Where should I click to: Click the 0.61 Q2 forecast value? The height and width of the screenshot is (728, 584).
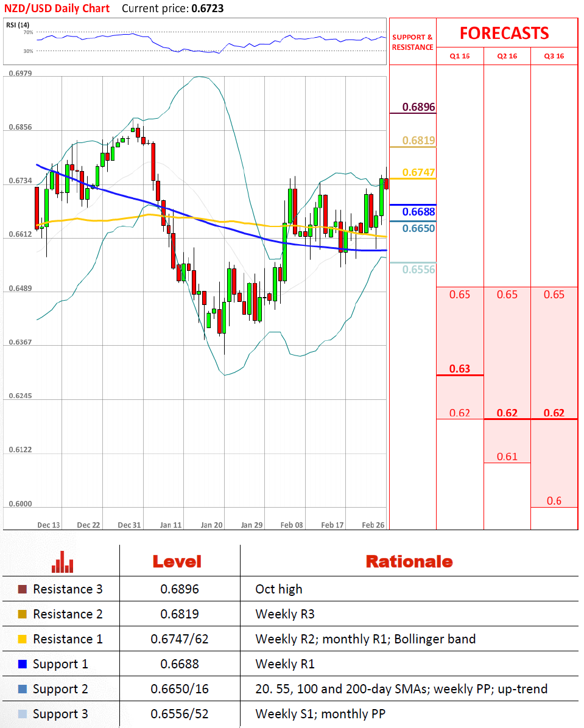[x=507, y=457]
